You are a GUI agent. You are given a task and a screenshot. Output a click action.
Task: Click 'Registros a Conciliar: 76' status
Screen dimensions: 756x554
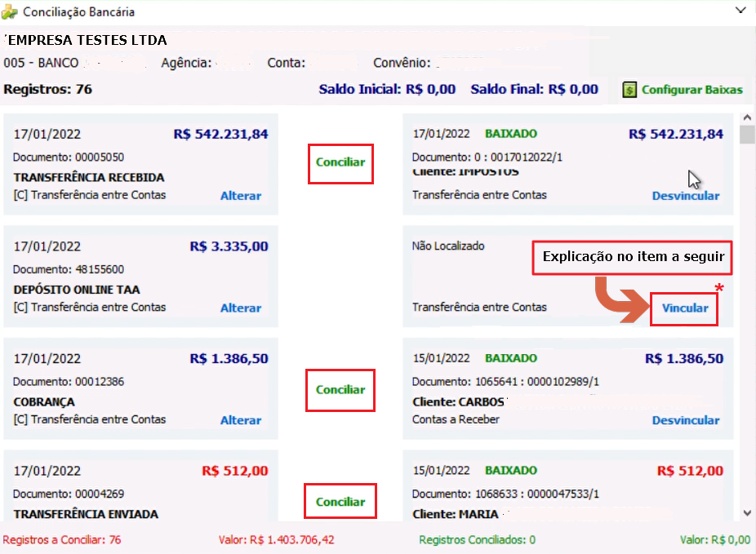62,539
